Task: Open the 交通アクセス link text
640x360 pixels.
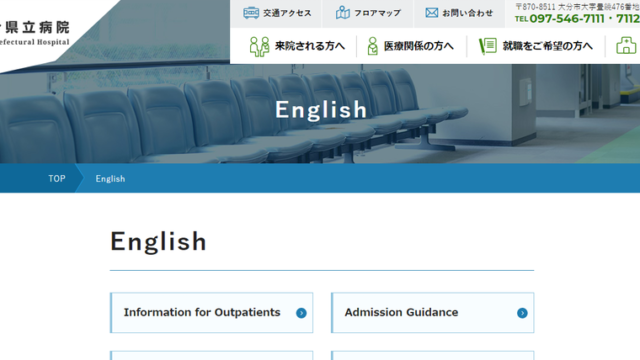Action: pos(287,13)
